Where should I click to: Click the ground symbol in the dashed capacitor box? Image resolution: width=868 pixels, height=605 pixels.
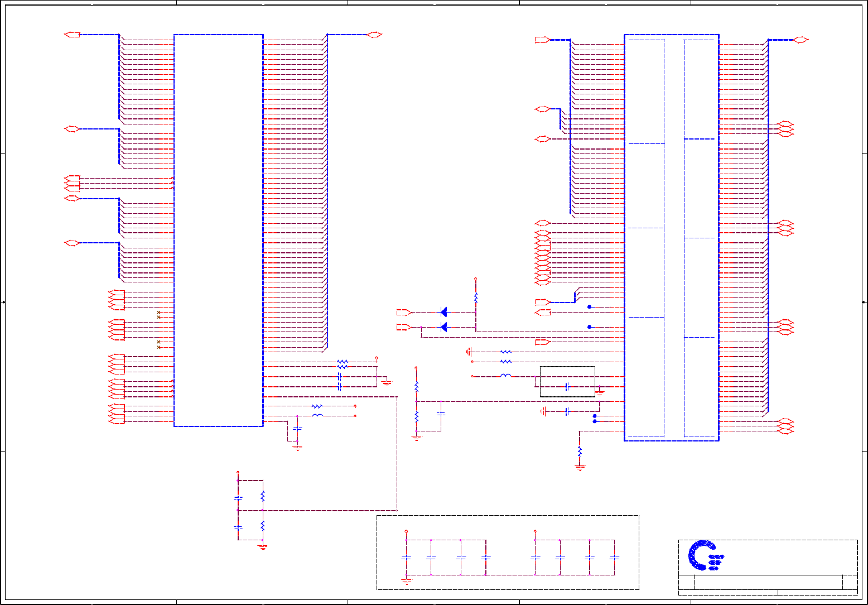click(406, 581)
